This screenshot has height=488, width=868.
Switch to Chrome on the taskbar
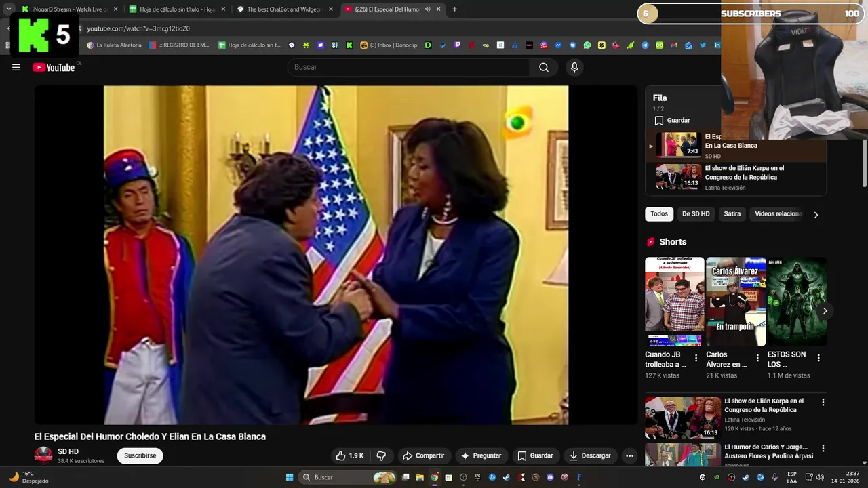(x=434, y=477)
